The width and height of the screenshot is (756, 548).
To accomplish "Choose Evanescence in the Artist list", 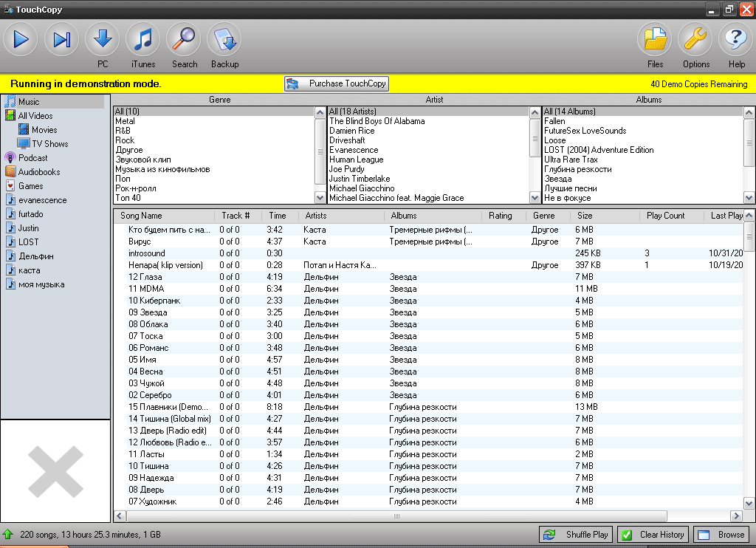I will [x=354, y=150].
